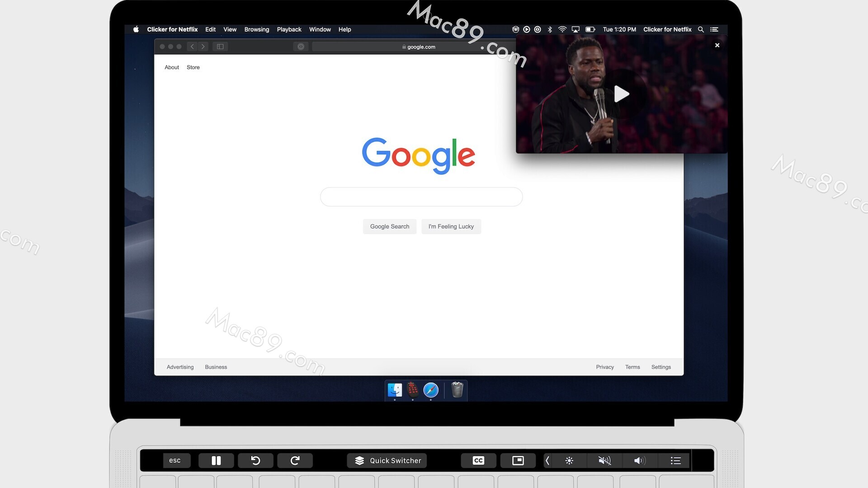Tap the volume icon on the Touch Bar
The image size is (868, 488).
[639, 460]
